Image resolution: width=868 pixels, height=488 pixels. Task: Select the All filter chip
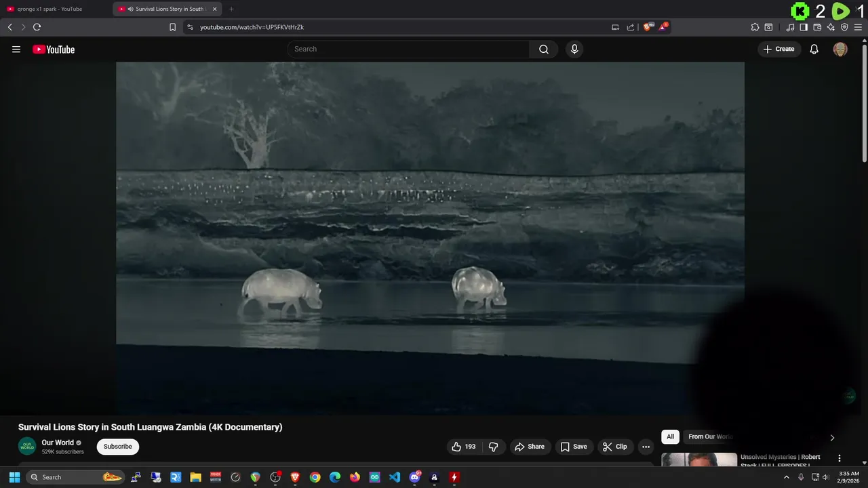tap(670, 436)
